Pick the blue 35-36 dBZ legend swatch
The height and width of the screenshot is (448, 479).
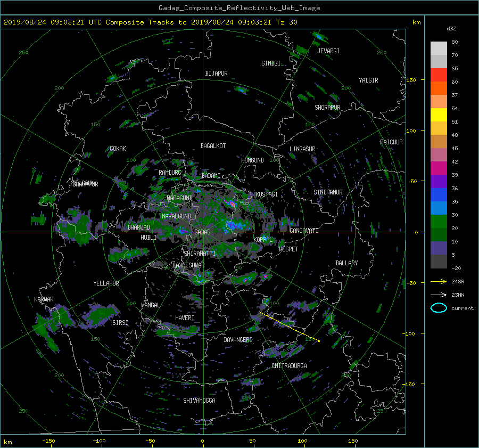(439, 195)
